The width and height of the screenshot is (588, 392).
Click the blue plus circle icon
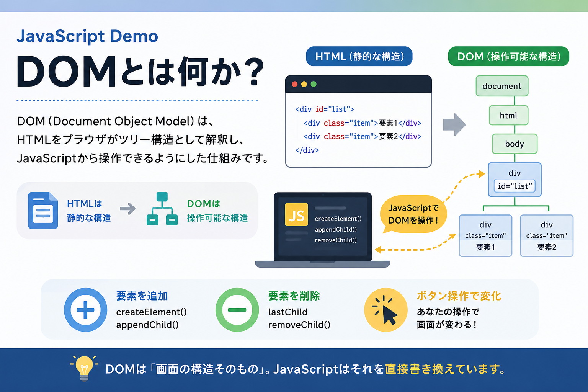tap(85, 310)
